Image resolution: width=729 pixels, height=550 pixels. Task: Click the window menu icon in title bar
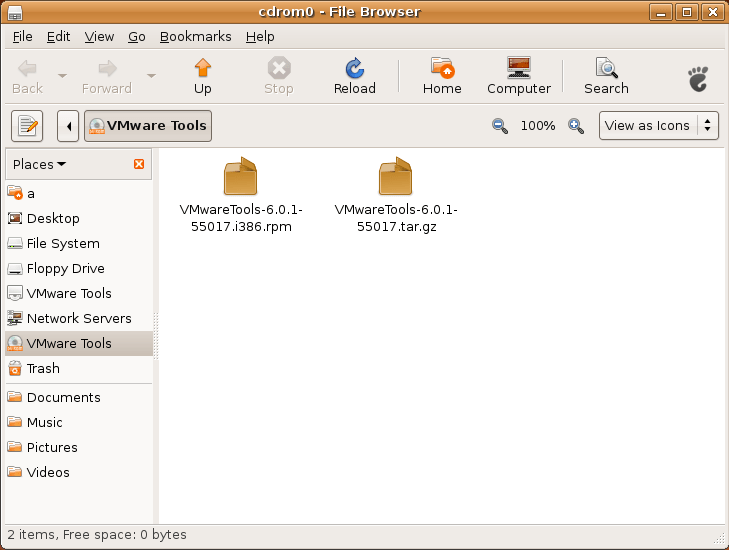coord(15,13)
